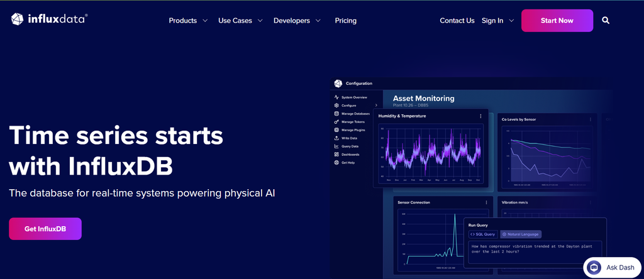Click the Sign In link
Image resolution: width=644 pixels, height=279 pixels.
[x=492, y=21]
